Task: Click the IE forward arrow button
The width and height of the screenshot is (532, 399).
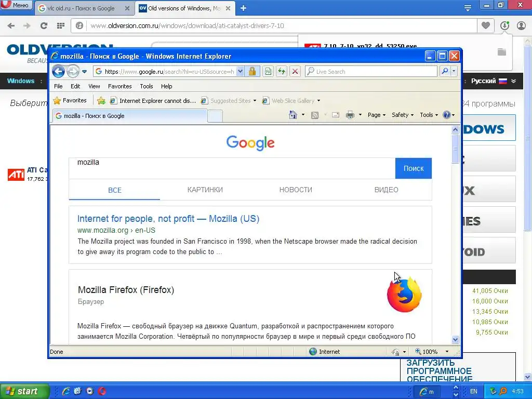Action: click(x=73, y=72)
